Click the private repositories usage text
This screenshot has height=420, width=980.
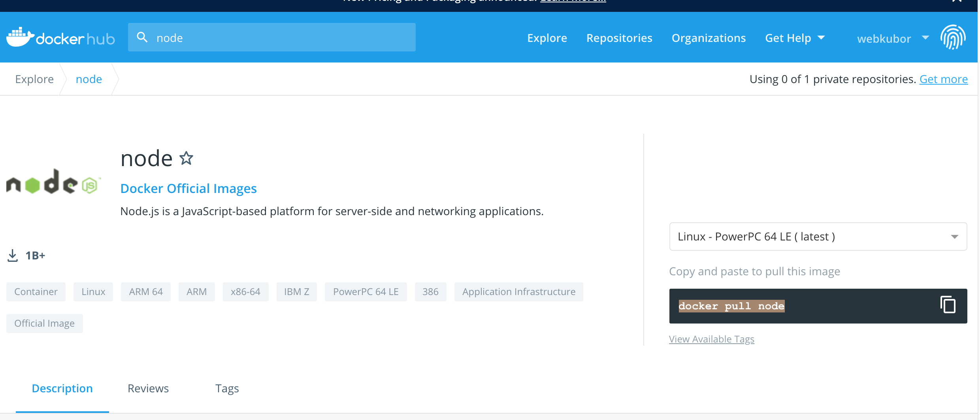point(833,79)
